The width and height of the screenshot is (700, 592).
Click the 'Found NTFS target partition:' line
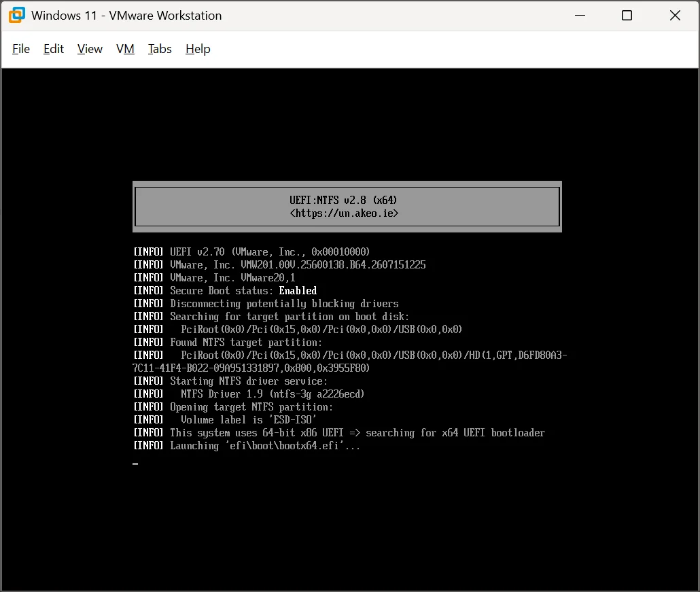click(x=228, y=343)
